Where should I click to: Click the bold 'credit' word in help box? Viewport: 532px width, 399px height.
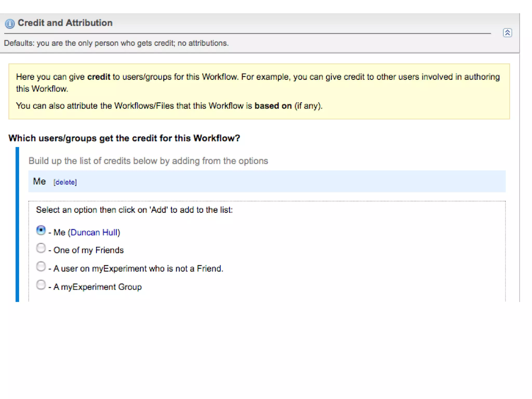tap(99, 77)
